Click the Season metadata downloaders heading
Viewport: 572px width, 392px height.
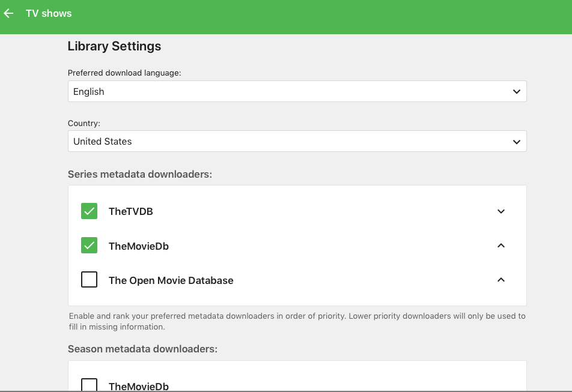pyautogui.click(x=142, y=348)
